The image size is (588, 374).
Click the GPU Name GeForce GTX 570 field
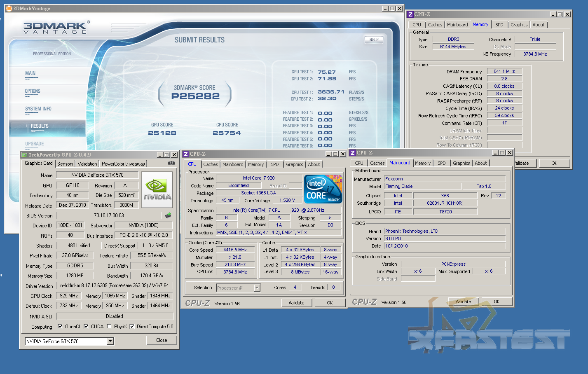97,175
